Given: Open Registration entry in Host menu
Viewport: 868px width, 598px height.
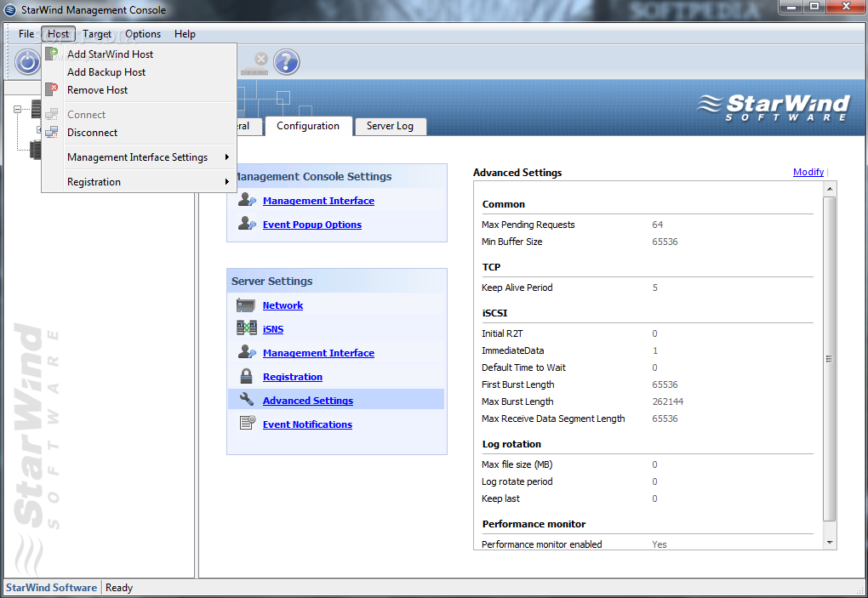Looking at the screenshot, I should (x=139, y=181).
